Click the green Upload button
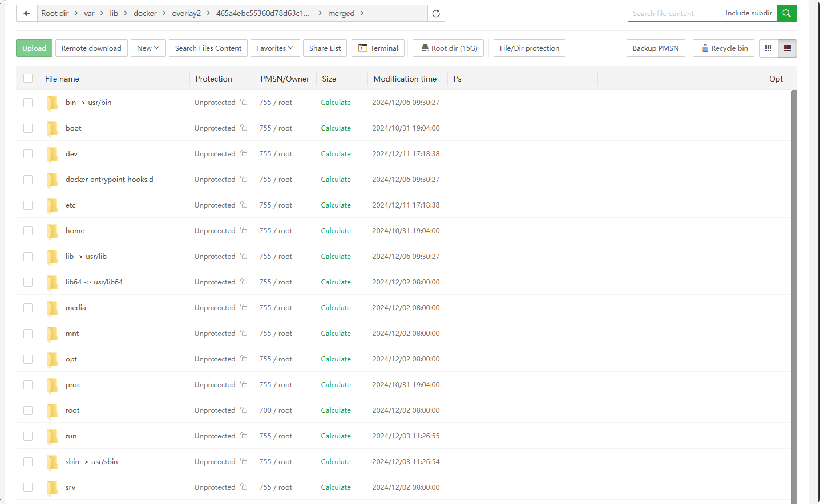This screenshot has width=820, height=504. coord(34,48)
